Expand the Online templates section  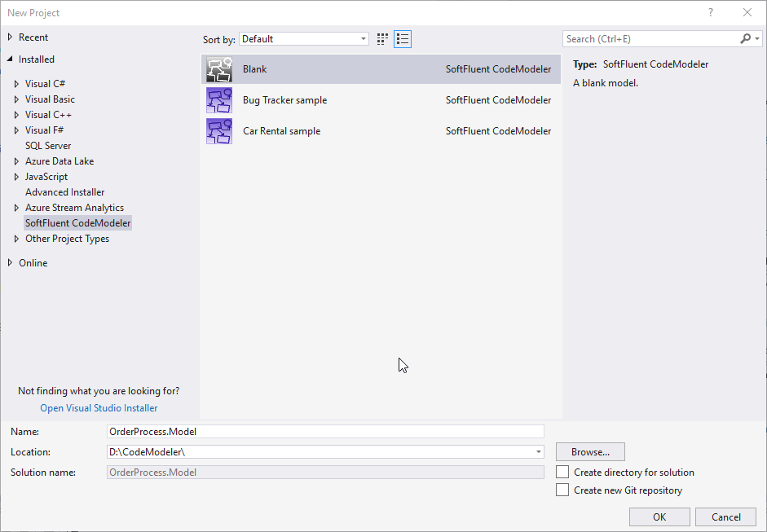tap(10, 263)
